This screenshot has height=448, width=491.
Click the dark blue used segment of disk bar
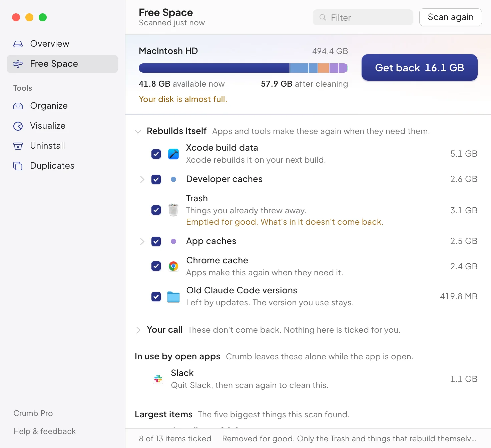[x=214, y=68]
